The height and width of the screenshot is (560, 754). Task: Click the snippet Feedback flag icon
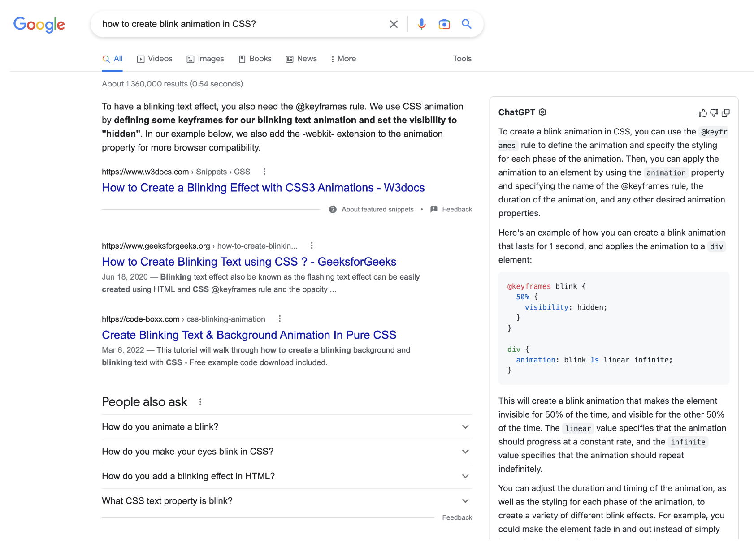click(x=434, y=209)
